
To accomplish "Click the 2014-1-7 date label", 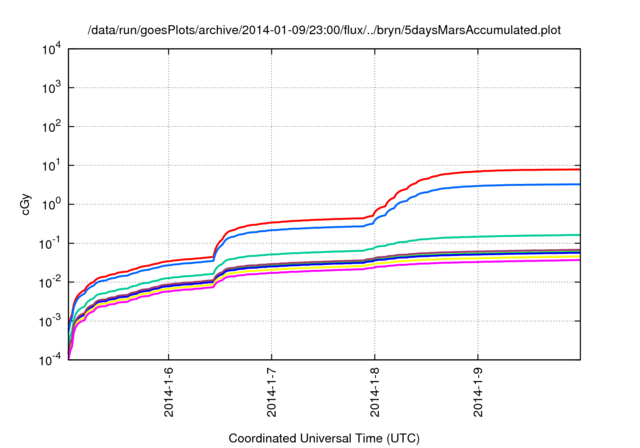I will point(271,392).
